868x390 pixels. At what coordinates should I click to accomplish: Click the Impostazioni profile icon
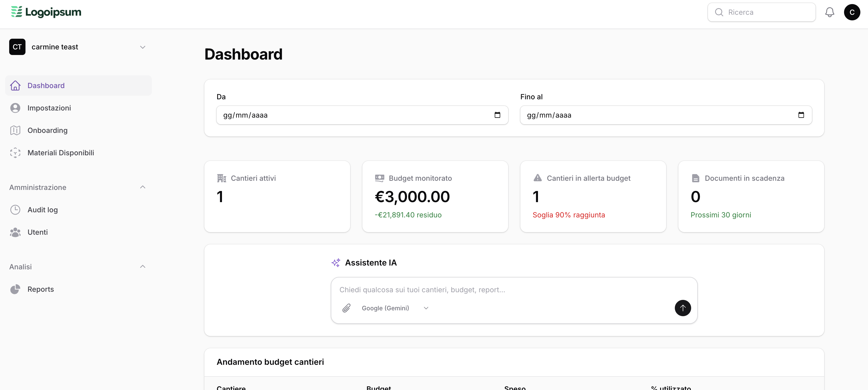coord(15,108)
